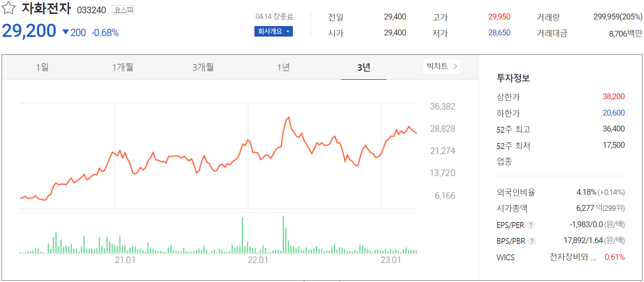Screen dimensions: 644x282
Task: Click the 시가총액 value 6,277 억
Action: tap(589, 208)
